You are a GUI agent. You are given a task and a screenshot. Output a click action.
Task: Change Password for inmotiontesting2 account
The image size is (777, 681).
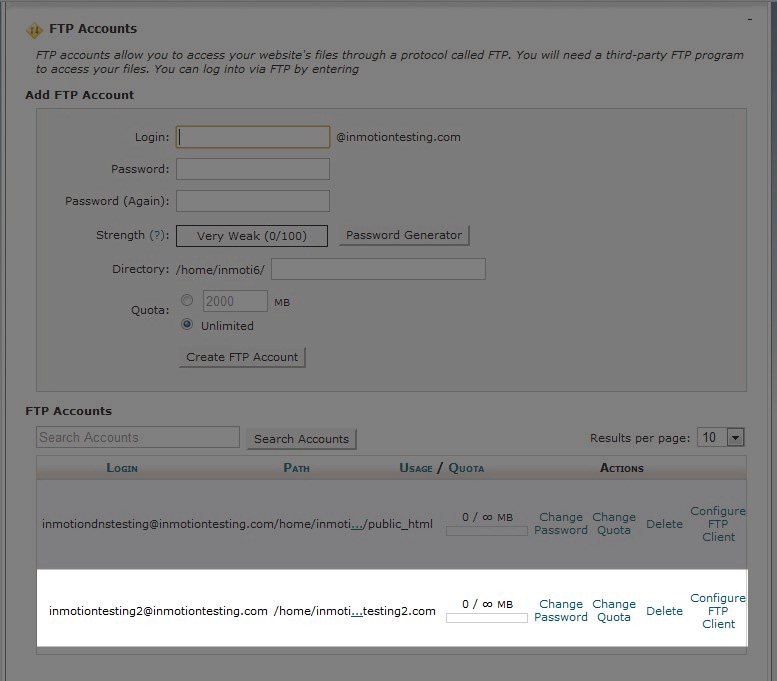(x=561, y=611)
